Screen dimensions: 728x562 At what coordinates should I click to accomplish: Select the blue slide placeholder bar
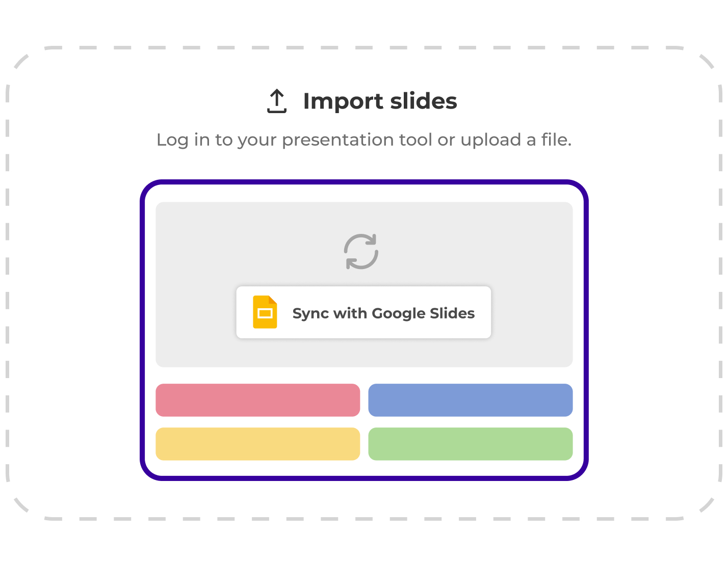470,400
